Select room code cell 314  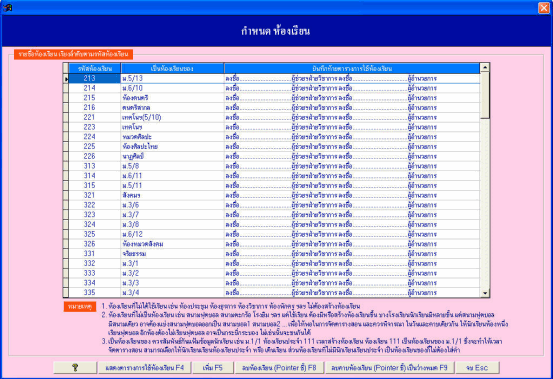[95, 176]
